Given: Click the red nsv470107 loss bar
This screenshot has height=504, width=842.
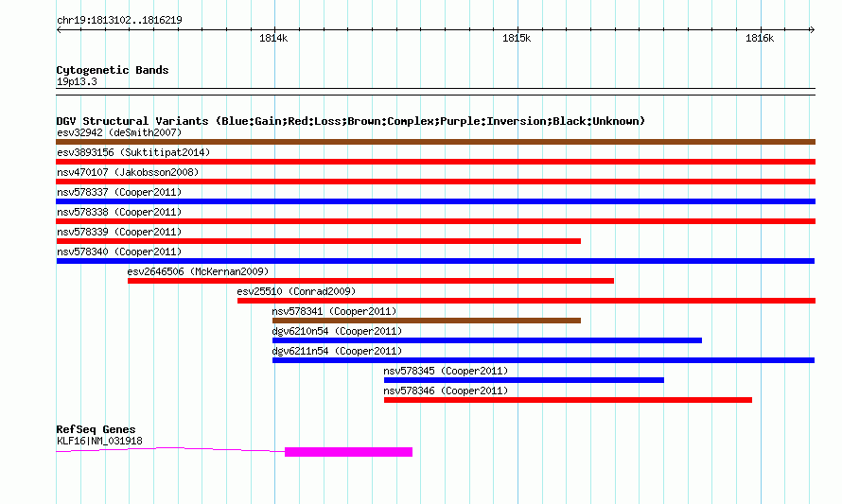Looking at the screenshot, I should point(435,182).
